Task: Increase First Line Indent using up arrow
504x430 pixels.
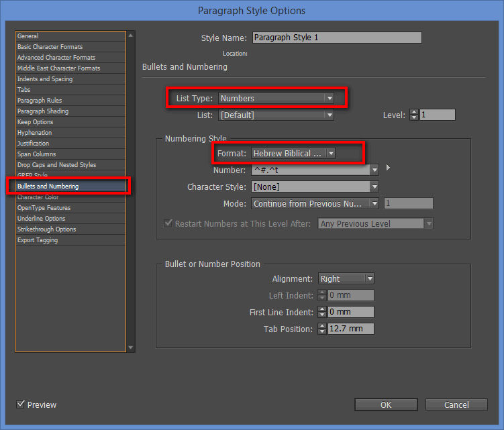Action: pyautogui.click(x=321, y=309)
